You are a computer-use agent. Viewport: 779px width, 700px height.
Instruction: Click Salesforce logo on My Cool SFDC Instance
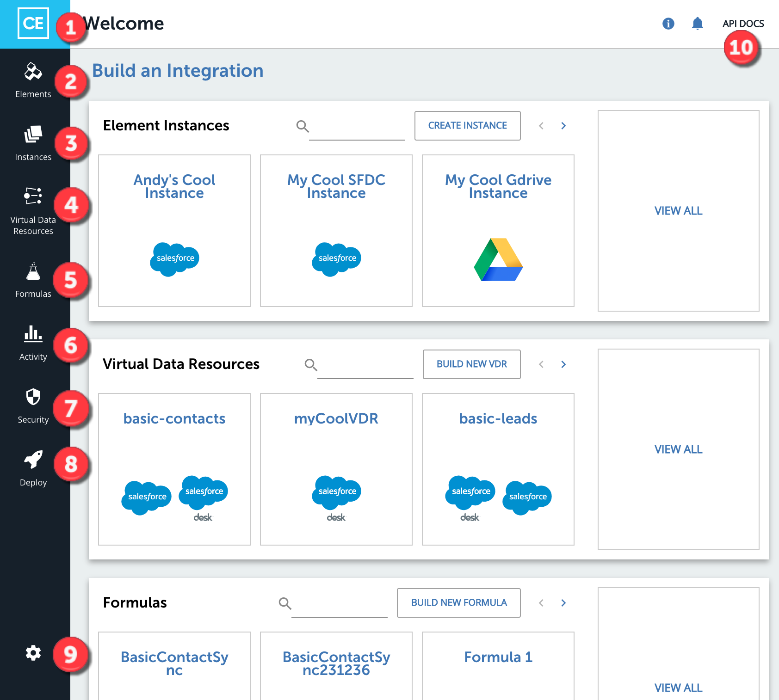point(337,259)
